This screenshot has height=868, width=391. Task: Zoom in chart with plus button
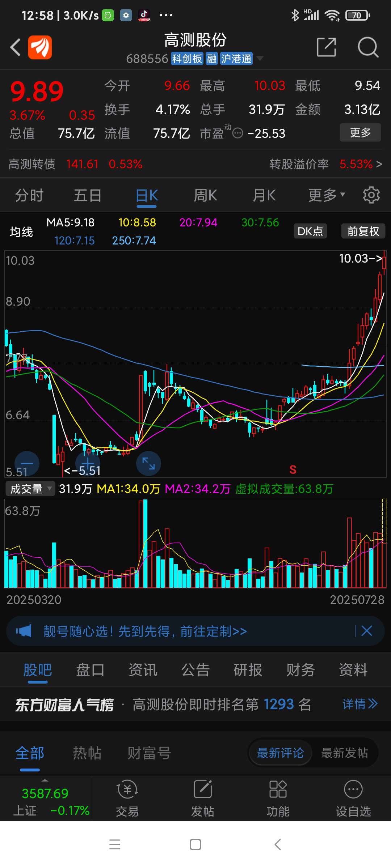(x=88, y=463)
